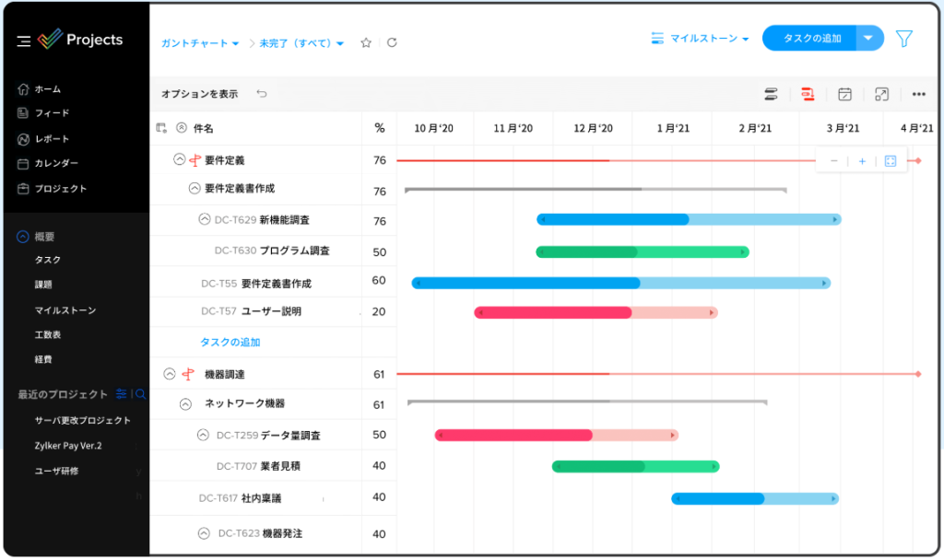Select カレンダー from the sidebar
This screenshot has width=944, height=560.
point(55,164)
